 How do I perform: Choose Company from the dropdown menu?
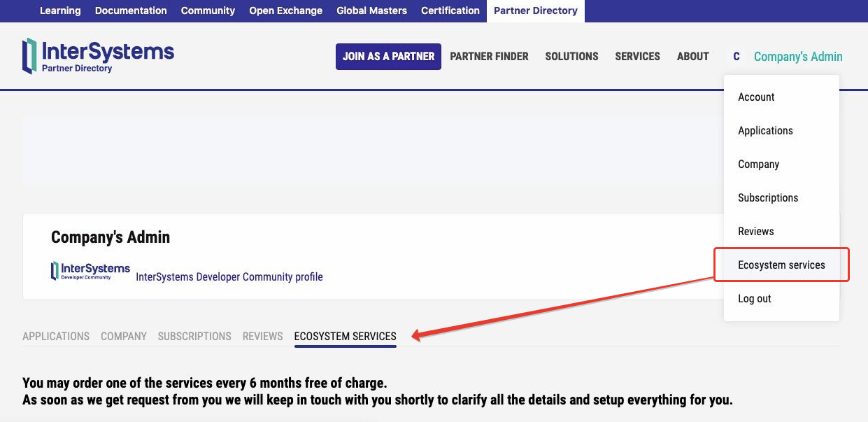coord(758,164)
